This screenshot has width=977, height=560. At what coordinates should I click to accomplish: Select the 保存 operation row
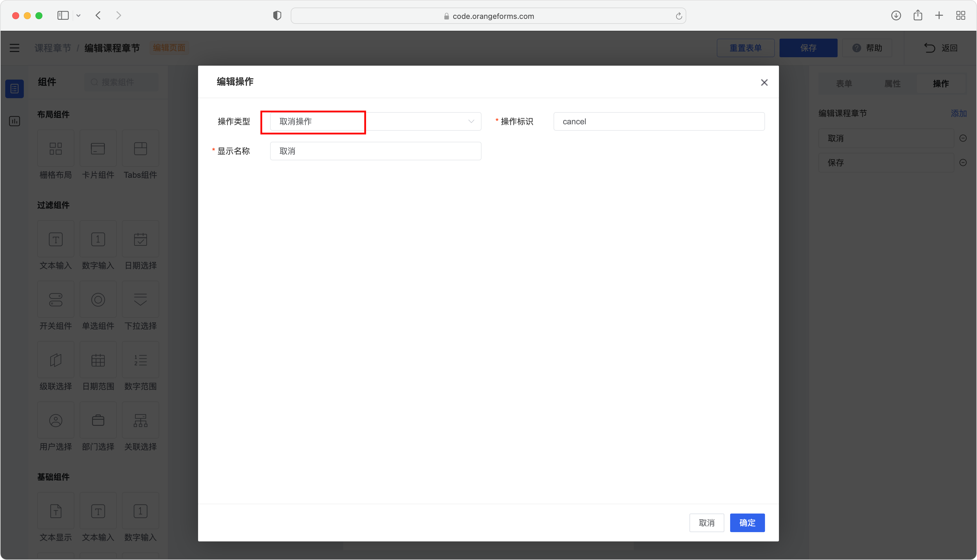coord(886,163)
